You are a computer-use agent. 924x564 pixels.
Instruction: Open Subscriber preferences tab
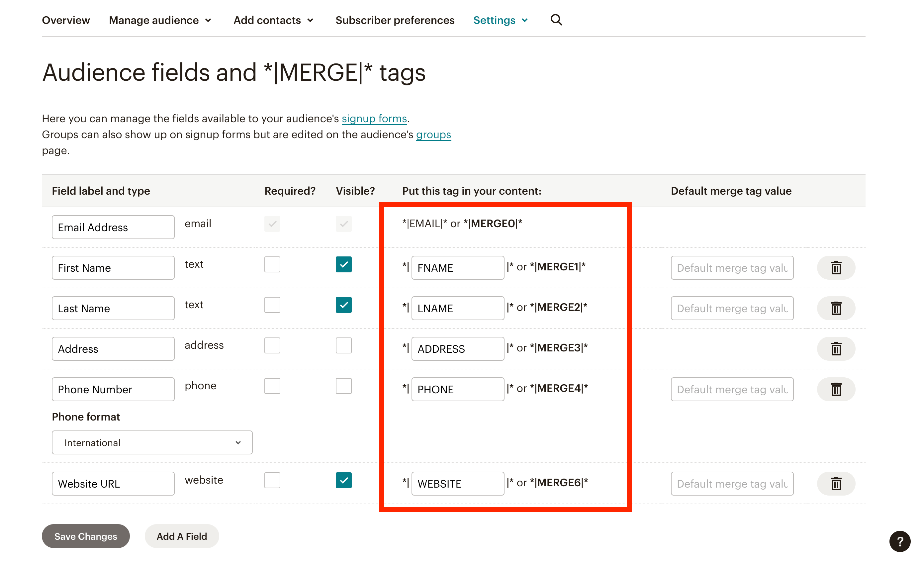point(395,20)
